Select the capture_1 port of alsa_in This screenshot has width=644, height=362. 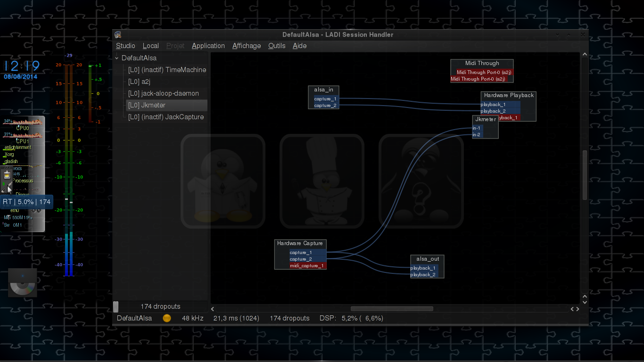click(x=326, y=99)
